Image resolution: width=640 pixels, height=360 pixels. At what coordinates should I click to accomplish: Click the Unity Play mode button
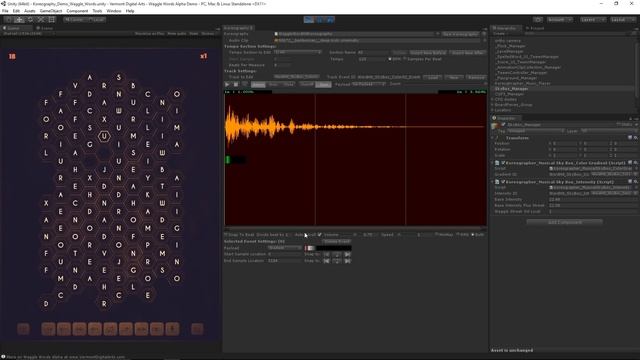pyautogui.click(x=309, y=20)
